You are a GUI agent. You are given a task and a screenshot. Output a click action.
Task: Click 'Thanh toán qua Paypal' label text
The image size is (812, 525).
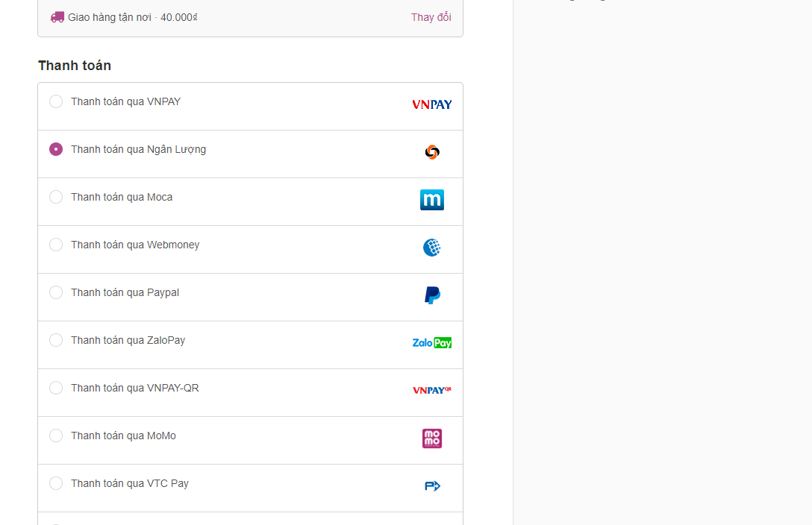tap(125, 293)
